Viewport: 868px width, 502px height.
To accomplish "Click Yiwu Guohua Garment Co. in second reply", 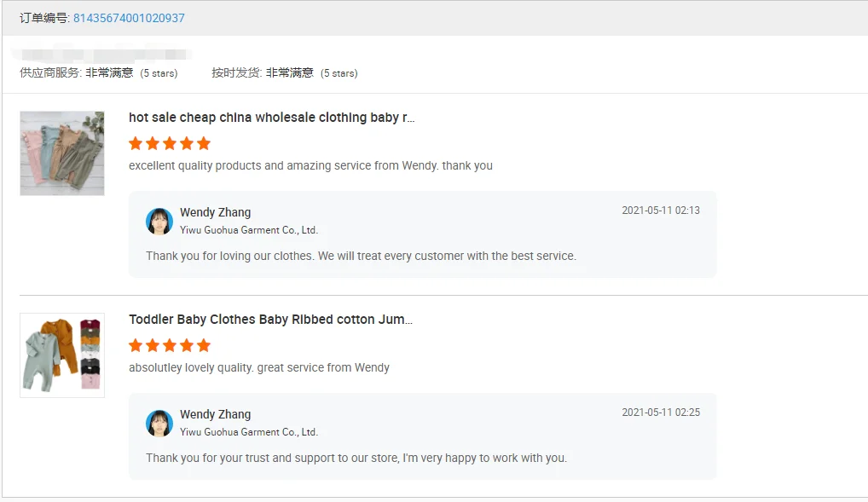I will pos(248,432).
